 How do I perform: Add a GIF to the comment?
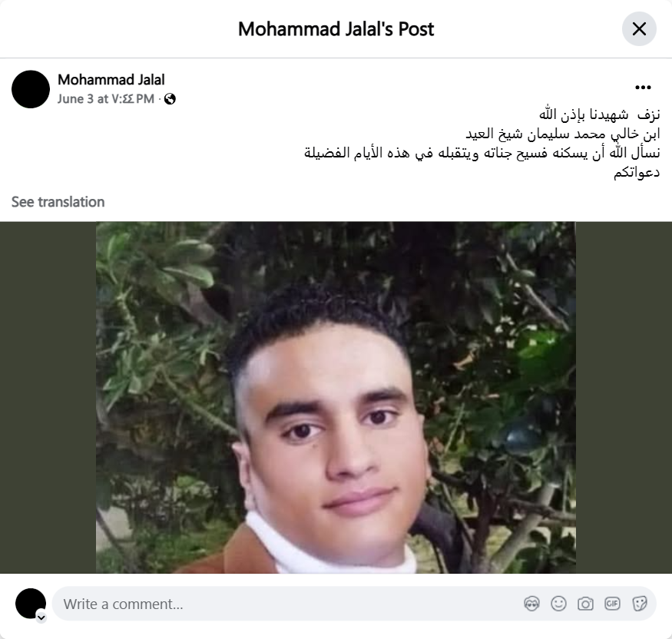pyautogui.click(x=612, y=604)
